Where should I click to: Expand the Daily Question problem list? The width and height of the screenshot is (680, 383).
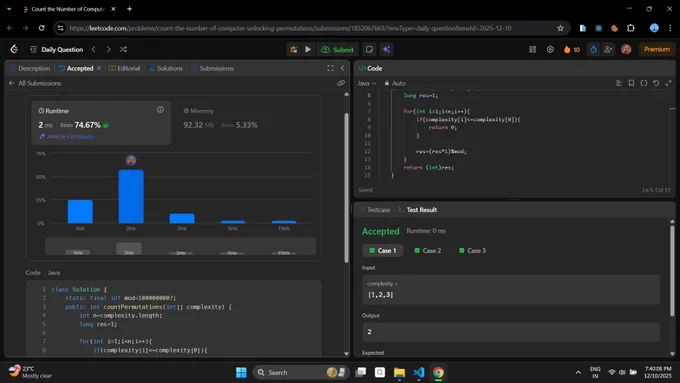[57, 49]
